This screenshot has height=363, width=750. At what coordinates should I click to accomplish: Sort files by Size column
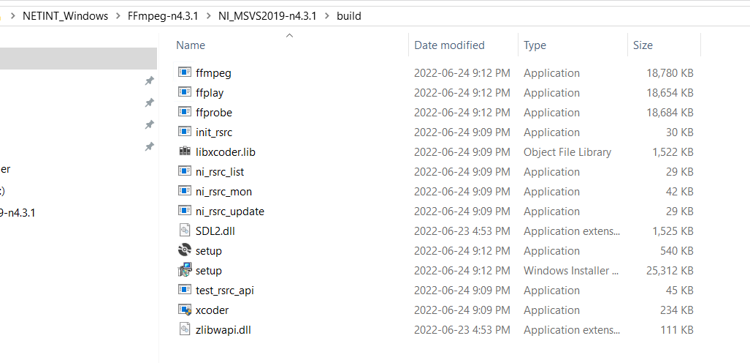point(642,45)
